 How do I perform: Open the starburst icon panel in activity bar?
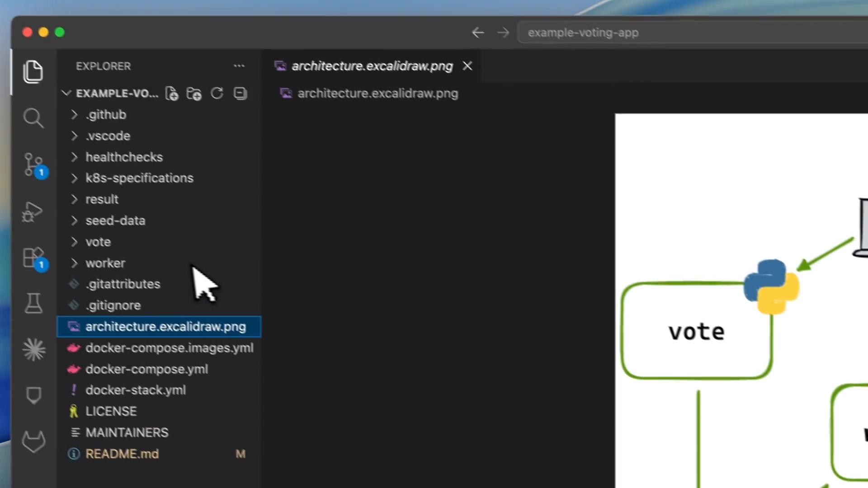point(34,350)
